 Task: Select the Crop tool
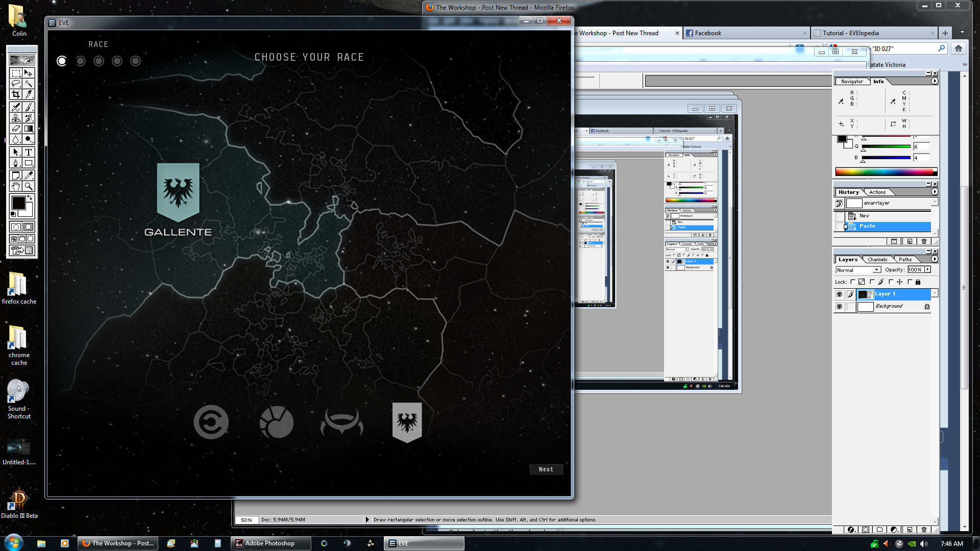(16, 94)
